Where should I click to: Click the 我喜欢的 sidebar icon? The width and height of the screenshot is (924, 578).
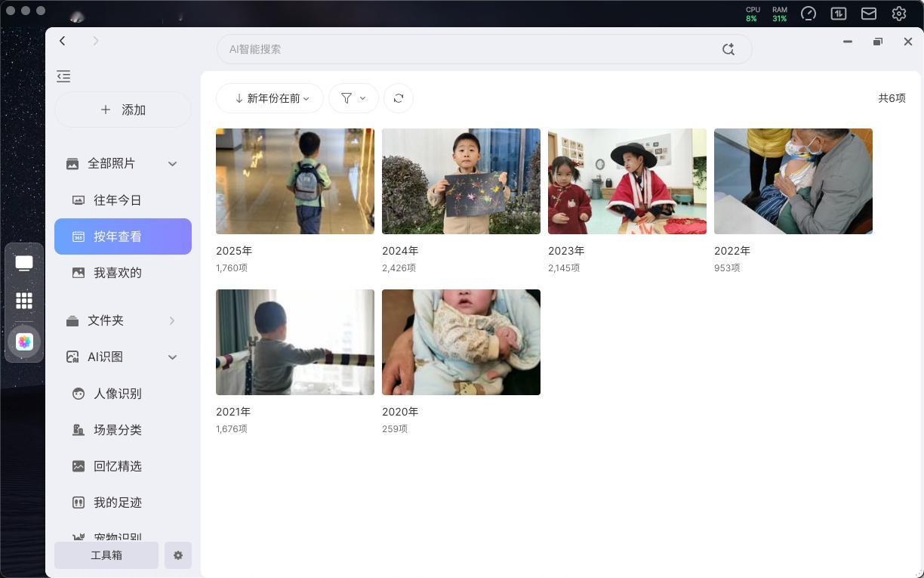pos(79,273)
